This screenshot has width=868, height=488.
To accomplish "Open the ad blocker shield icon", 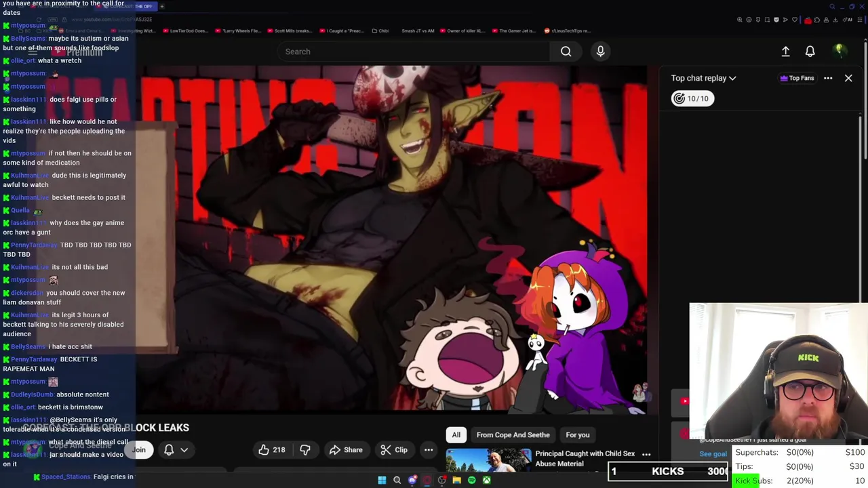I will (776, 20).
